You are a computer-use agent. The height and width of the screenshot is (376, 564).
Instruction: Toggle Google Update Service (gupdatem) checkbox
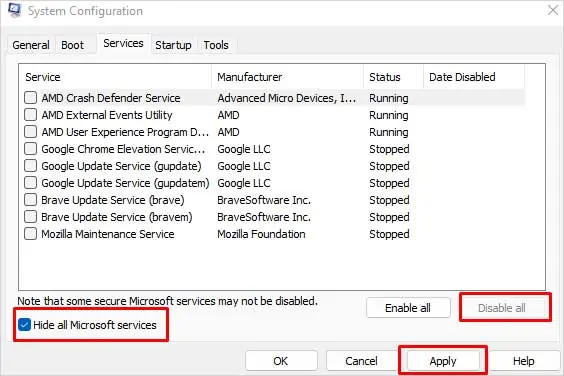coord(31,183)
